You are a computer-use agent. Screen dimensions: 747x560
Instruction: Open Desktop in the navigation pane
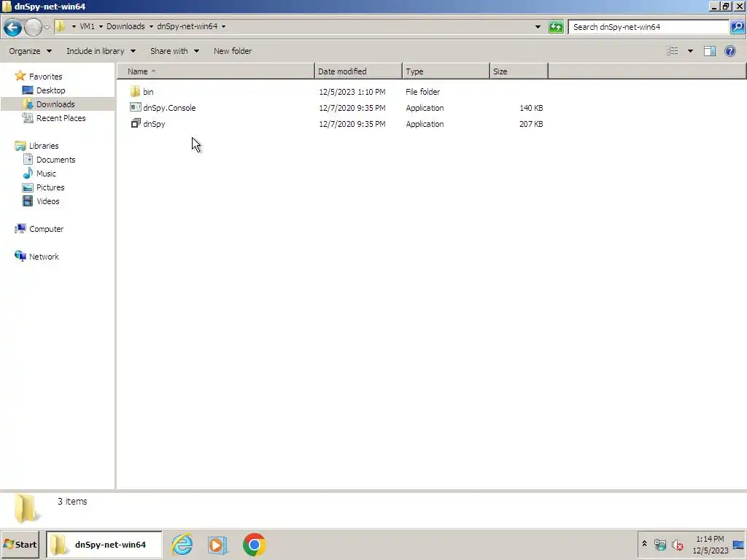tap(50, 90)
